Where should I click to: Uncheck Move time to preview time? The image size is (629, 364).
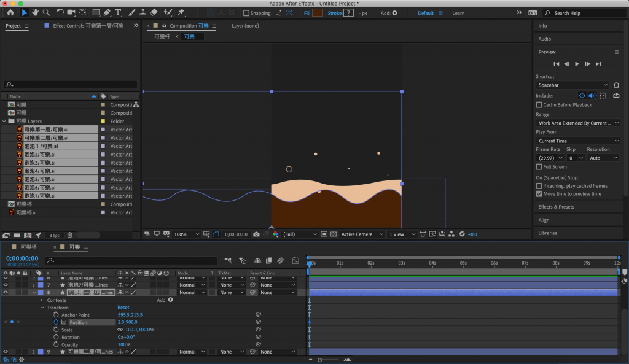[x=539, y=194]
